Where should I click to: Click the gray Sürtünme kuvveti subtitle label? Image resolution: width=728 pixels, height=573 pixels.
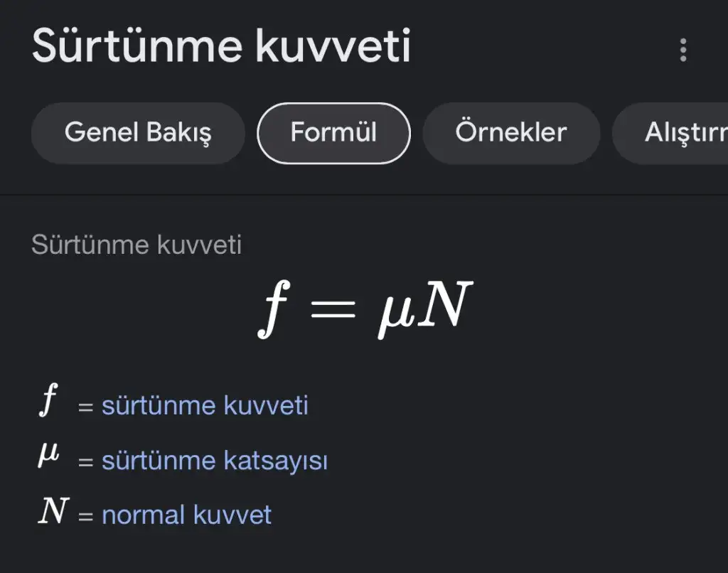pyautogui.click(x=136, y=245)
